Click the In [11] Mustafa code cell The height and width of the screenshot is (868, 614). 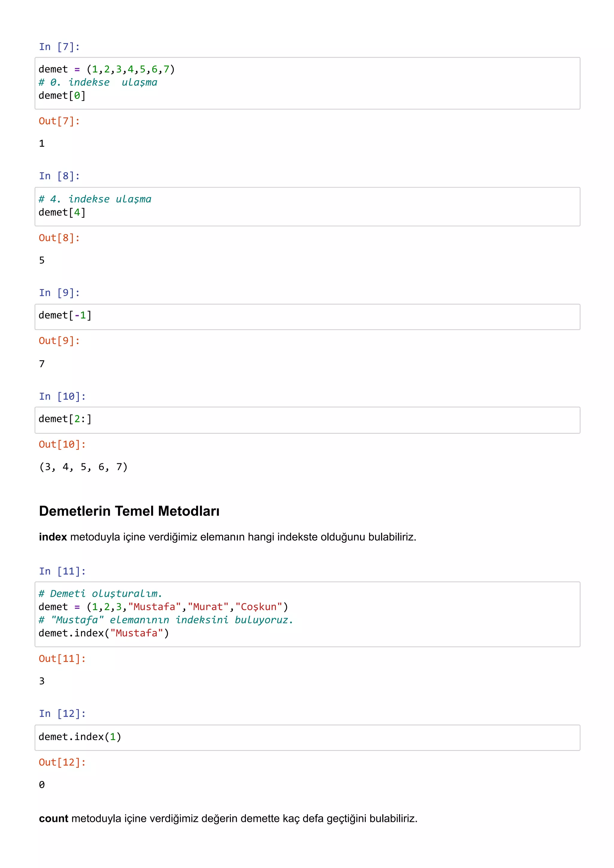click(307, 614)
